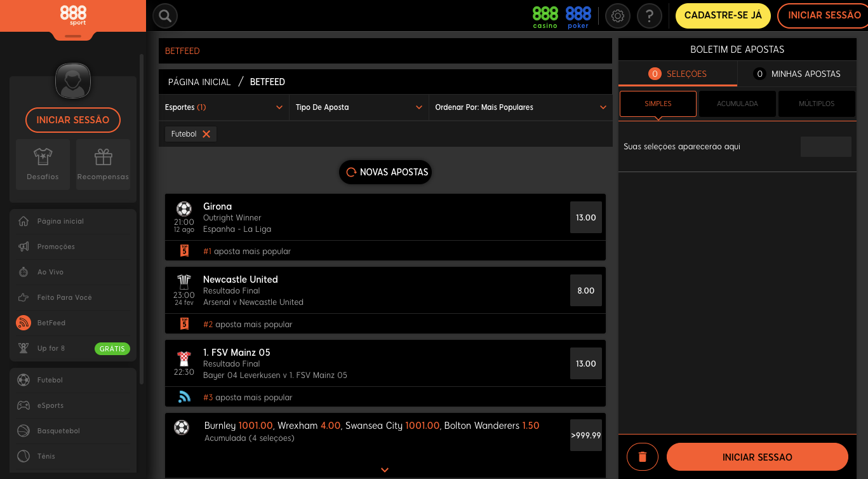Collapse the sidebar handle under logo
This screenshot has width=868, height=479.
pyautogui.click(x=73, y=36)
